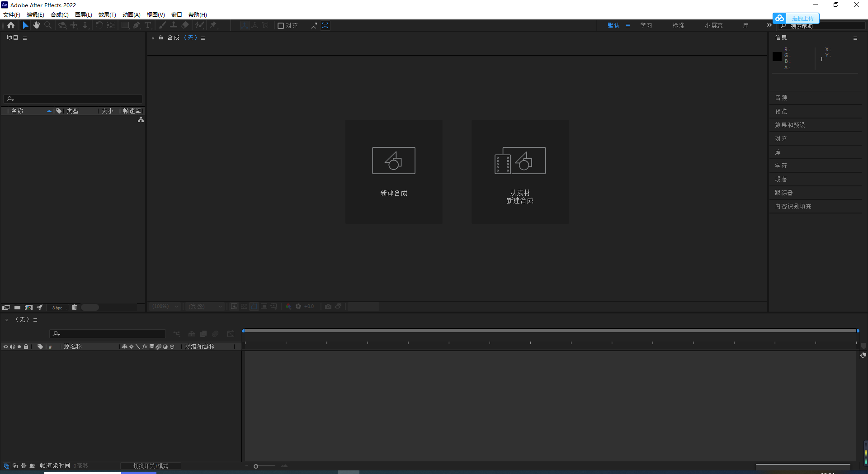
Task: Open the Composition panel menu
Action: pos(203,38)
